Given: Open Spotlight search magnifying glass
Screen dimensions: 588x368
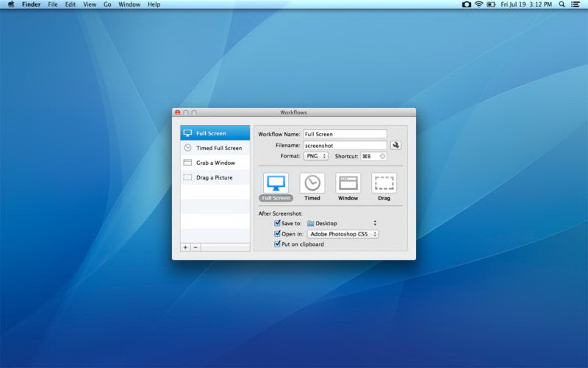Looking at the screenshot, I should (x=562, y=4).
